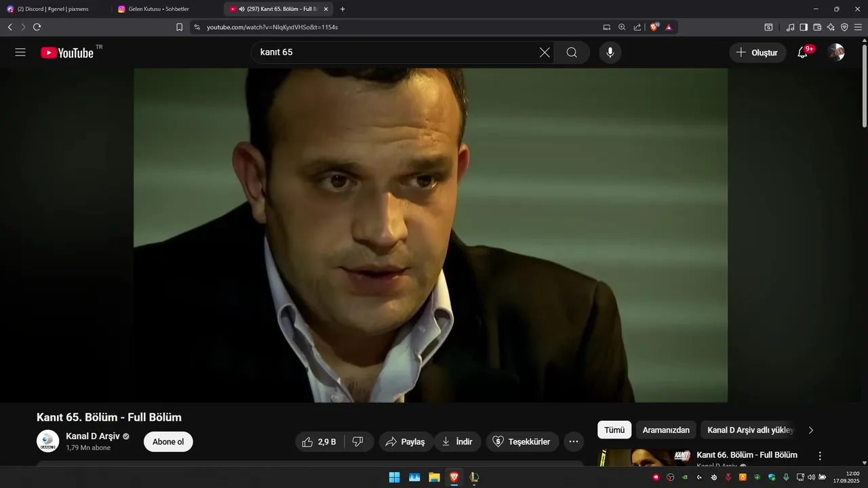Select the Aramanızdan filter chip
Image resolution: width=868 pixels, height=488 pixels.
tap(666, 430)
